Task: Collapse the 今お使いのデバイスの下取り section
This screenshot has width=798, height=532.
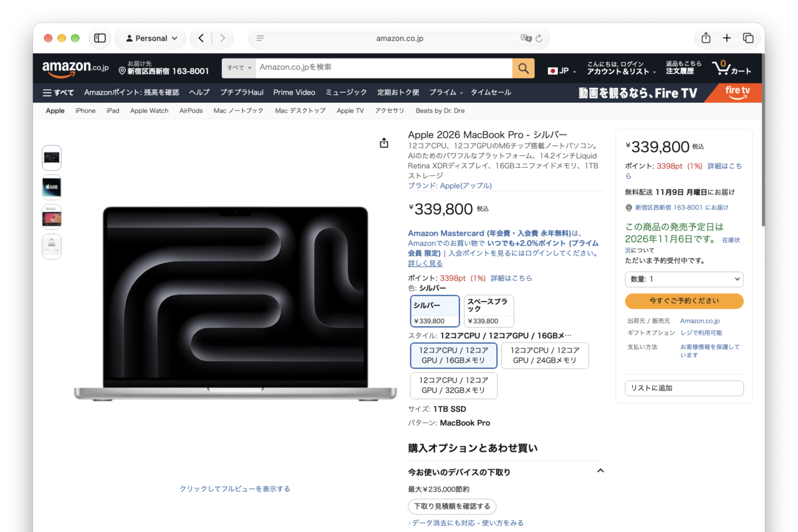Action: coord(600,471)
